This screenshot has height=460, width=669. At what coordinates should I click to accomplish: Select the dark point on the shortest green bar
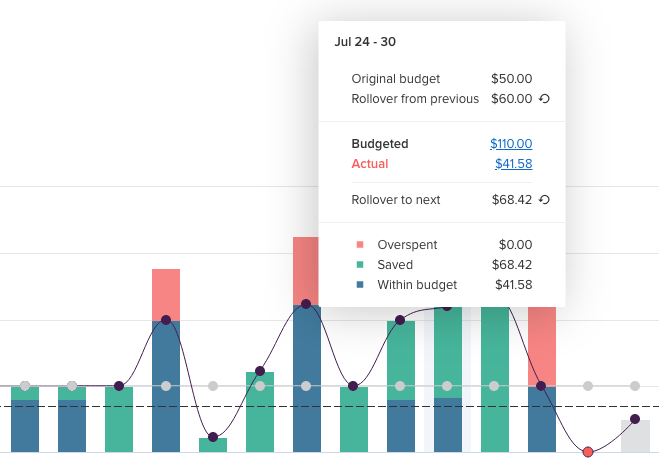coord(213,437)
